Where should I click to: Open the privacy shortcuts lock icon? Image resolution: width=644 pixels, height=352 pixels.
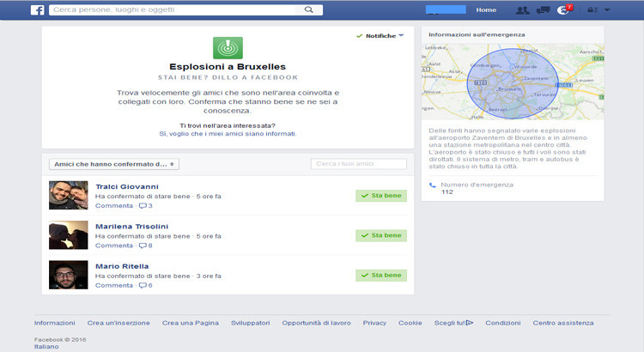click(592, 9)
